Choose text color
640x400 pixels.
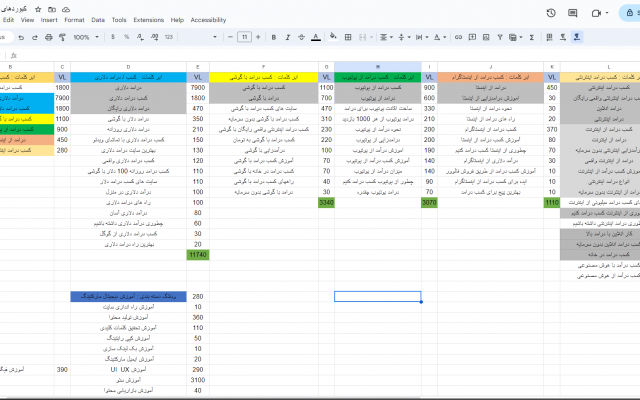(x=316, y=37)
